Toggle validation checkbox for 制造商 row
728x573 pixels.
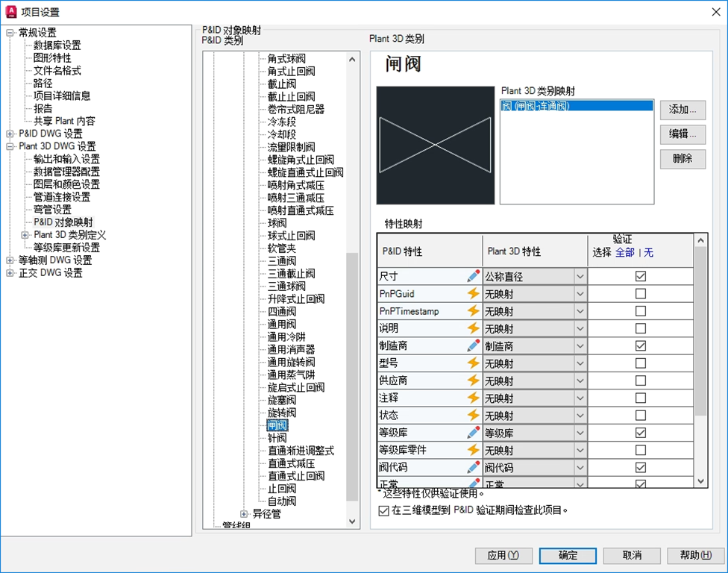point(640,346)
